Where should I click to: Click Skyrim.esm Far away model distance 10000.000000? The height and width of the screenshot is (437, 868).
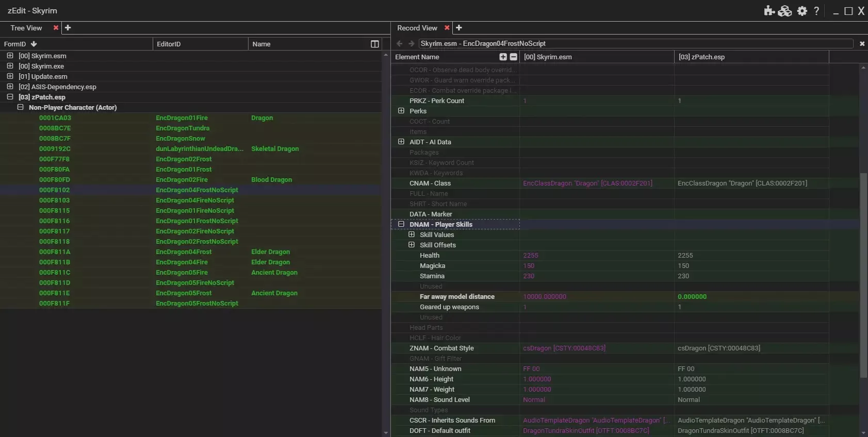[x=545, y=296]
